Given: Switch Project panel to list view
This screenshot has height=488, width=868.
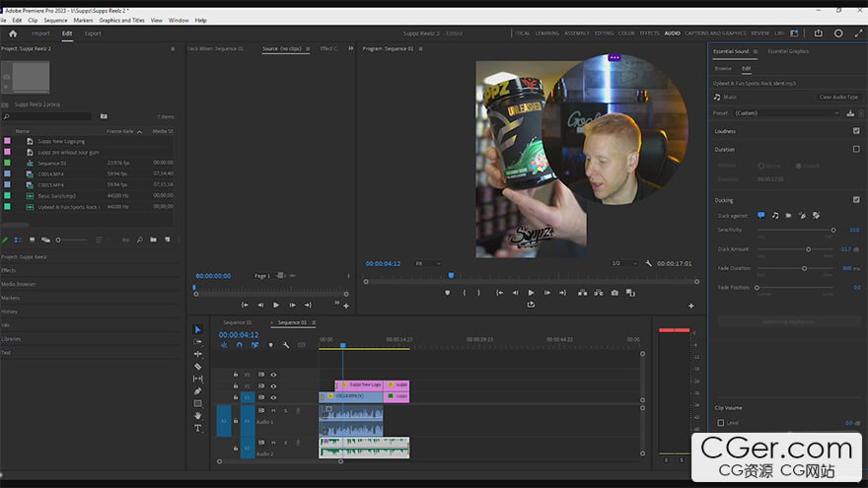Looking at the screenshot, I should pos(19,241).
